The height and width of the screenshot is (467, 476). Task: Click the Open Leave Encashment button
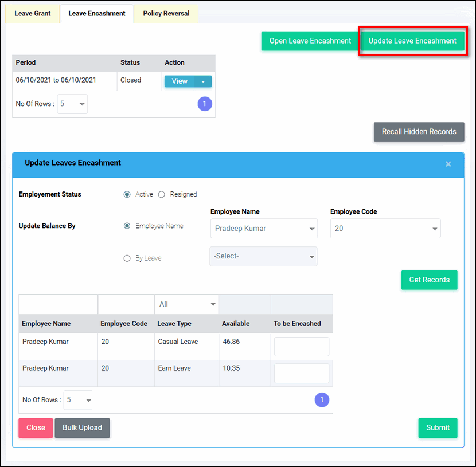click(x=310, y=41)
